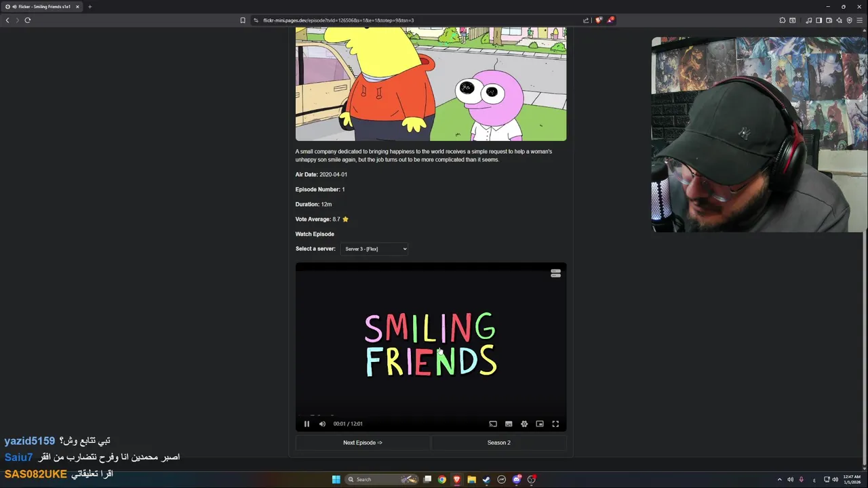Enter fullscreen in the video player
The width and height of the screenshot is (868, 488).
[x=555, y=424]
